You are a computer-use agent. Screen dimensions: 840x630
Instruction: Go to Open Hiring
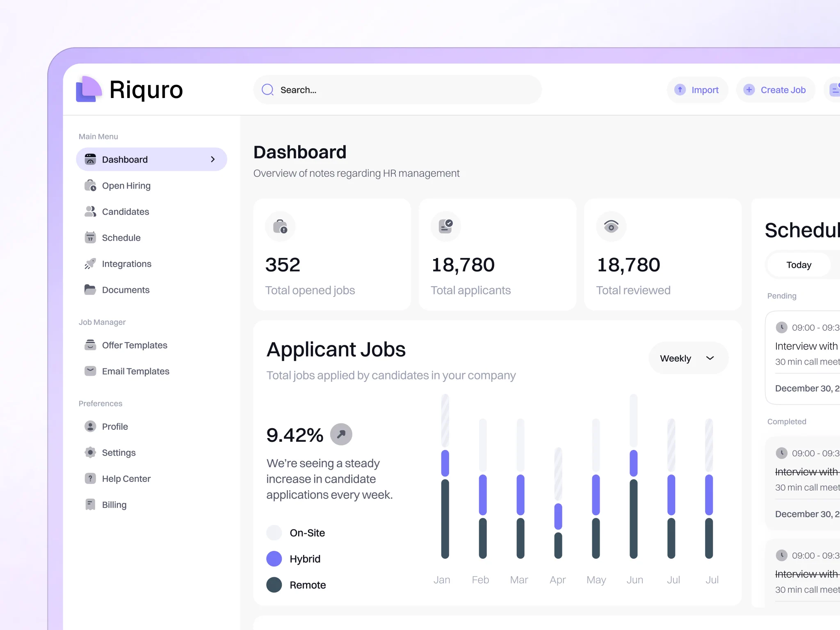click(151, 185)
